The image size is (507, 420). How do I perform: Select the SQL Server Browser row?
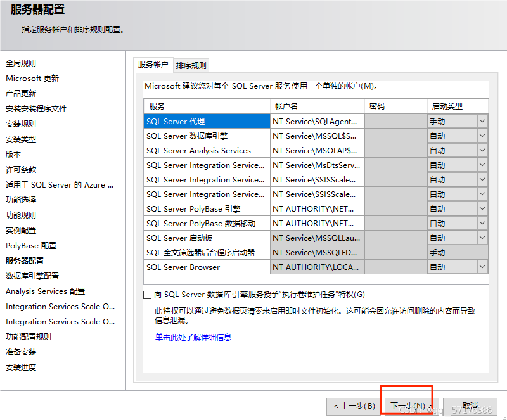[207, 267]
